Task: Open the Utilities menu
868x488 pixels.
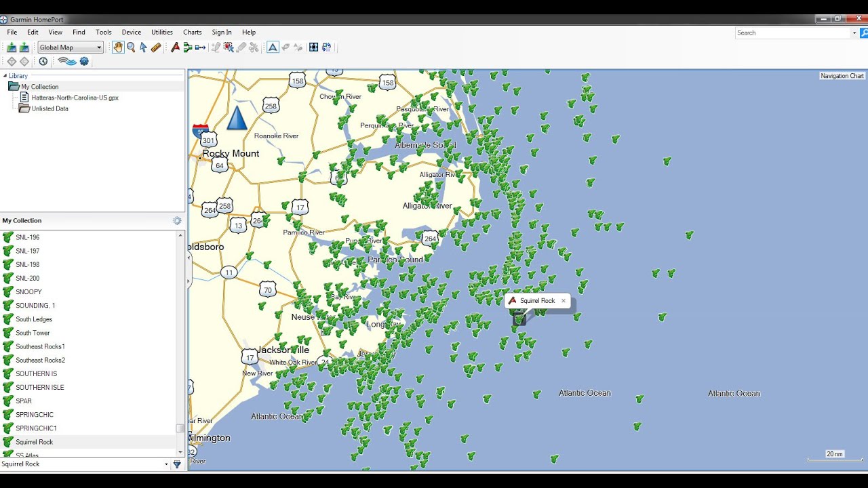Action: pyautogui.click(x=162, y=32)
